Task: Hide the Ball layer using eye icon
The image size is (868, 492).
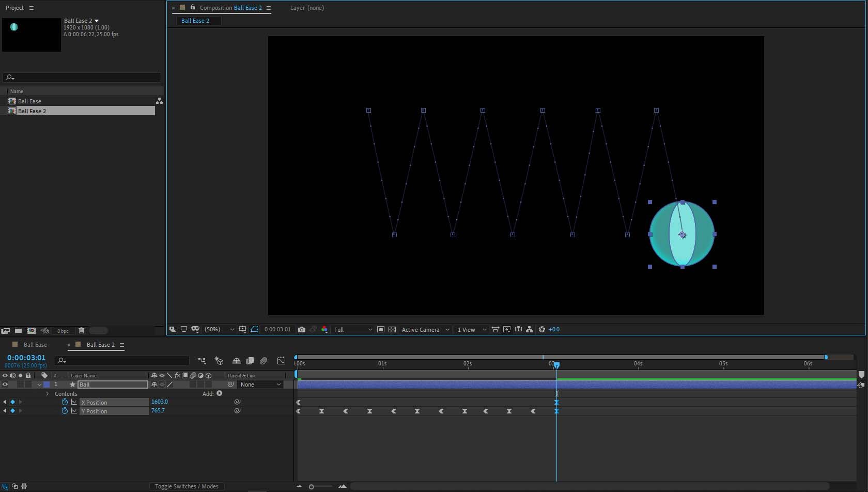Action: (x=5, y=385)
